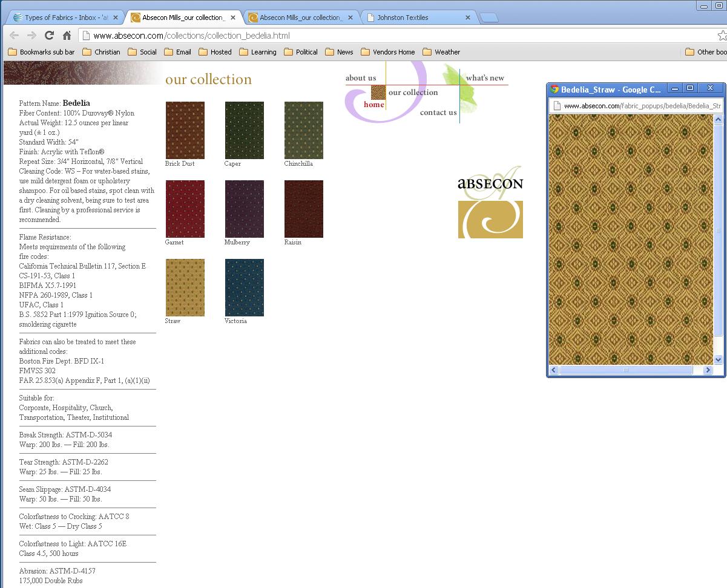Open the Hosted bookmarks folder
This screenshot has width=727, height=588.
pos(215,52)
